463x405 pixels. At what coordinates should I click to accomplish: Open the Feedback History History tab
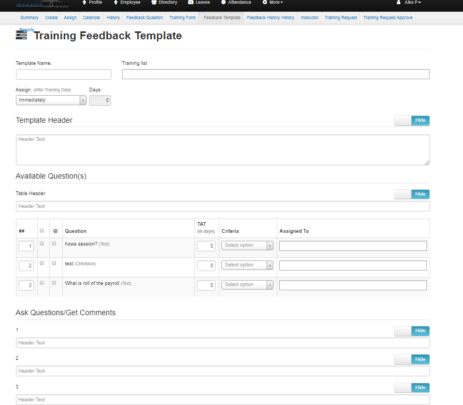tap(270, 18)
